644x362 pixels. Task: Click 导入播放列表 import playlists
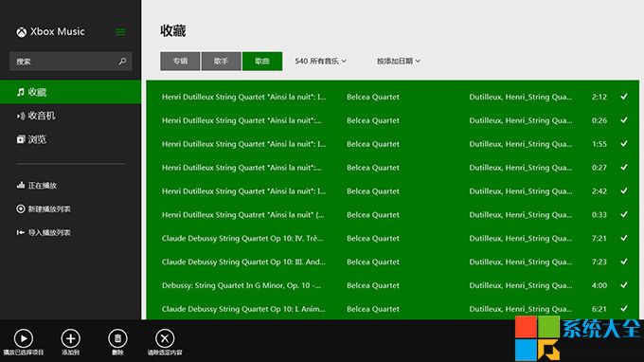click(49, 232)
